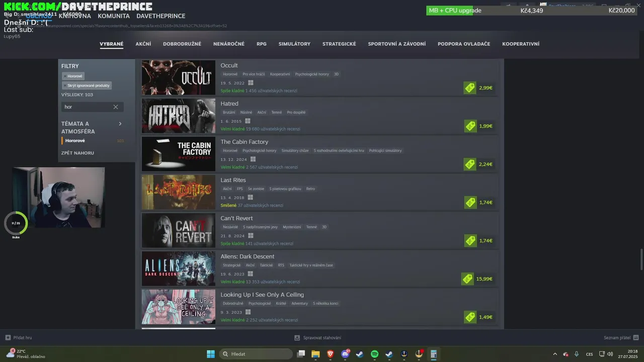644x362 pixels.
Task: Remove the 'Skrýt ignorované produkty' filter chip
Action: [x=87, y=85]
